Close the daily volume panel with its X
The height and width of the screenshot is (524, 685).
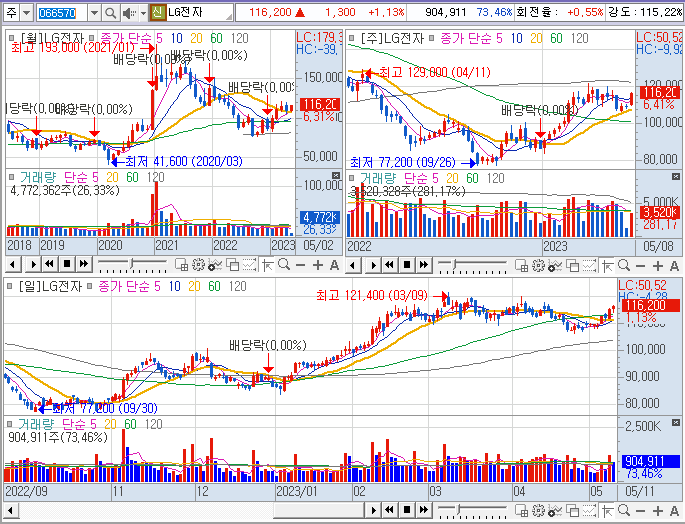(675, 423)
